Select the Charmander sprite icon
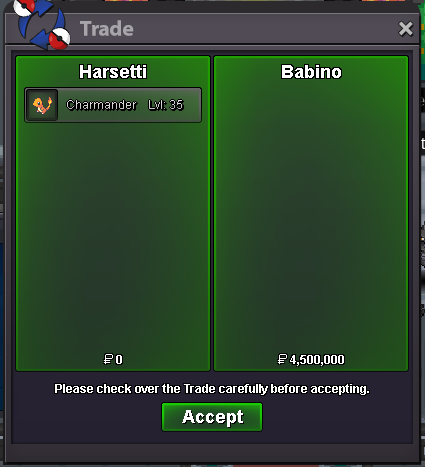The image size is (425, 467). tap(42, 105)
